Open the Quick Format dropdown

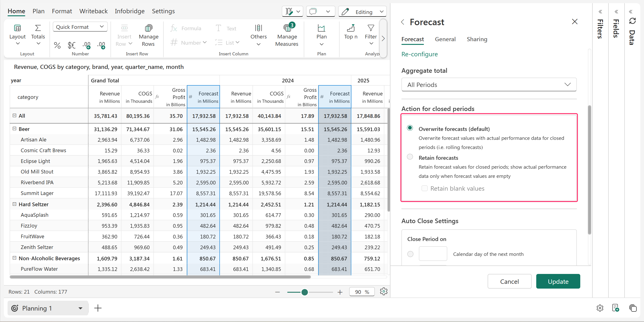80,27
